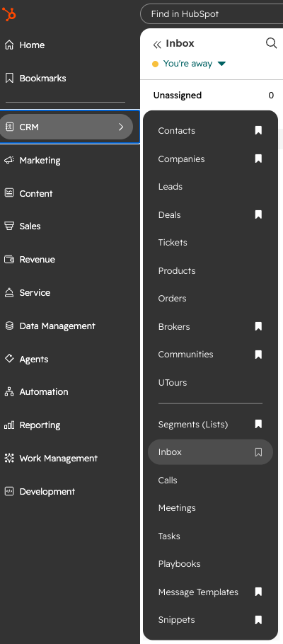283x644 pixels.
Task: Click the Bookmarks ribbon icon in sidebar
Action: [9, 78]
